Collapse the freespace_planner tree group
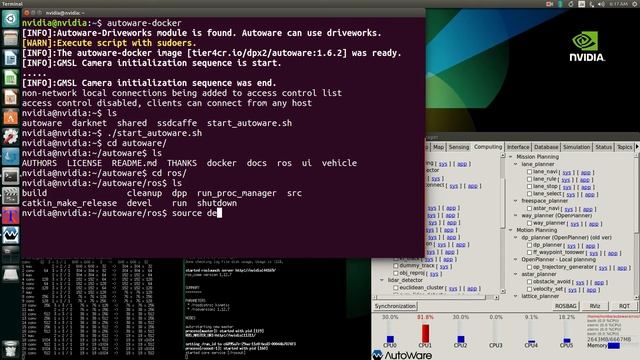The width and height of the screenshot is (640, 360). 516,201
